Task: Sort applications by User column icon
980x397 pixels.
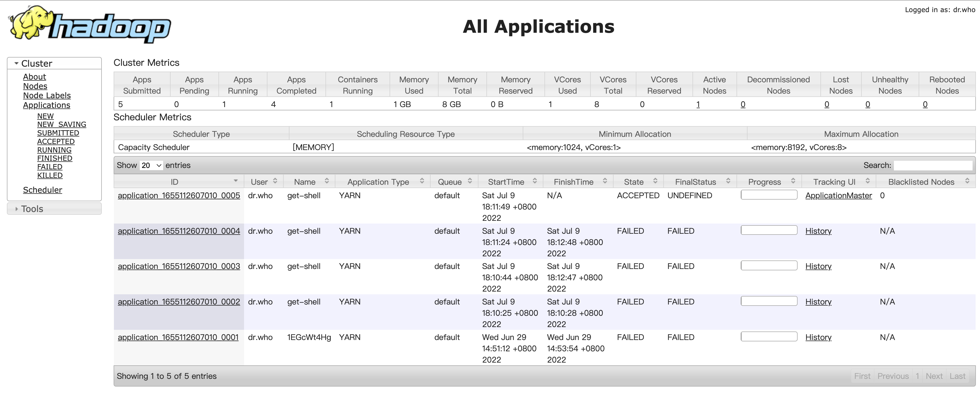Action: (275, 181)
